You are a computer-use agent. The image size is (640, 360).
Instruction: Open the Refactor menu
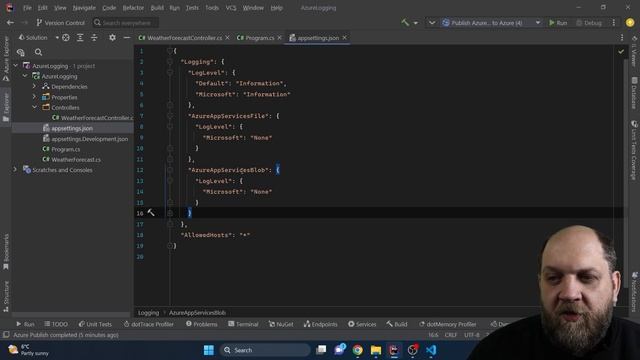point(133,8)
